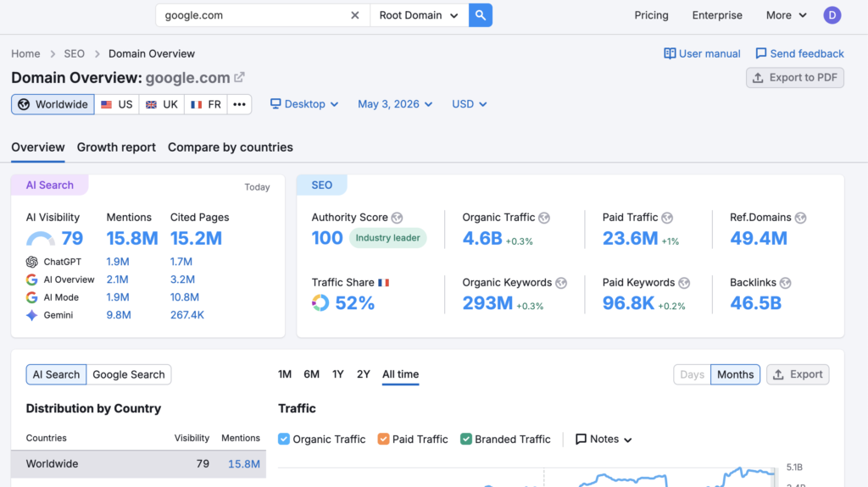868x487 pixels.
Task: Open the Overview tab
Action: click(x=37, y=147)
